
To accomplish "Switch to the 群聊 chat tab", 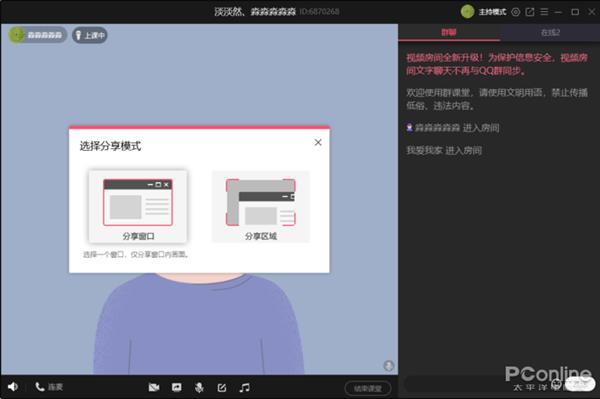I will coord(449,33).
